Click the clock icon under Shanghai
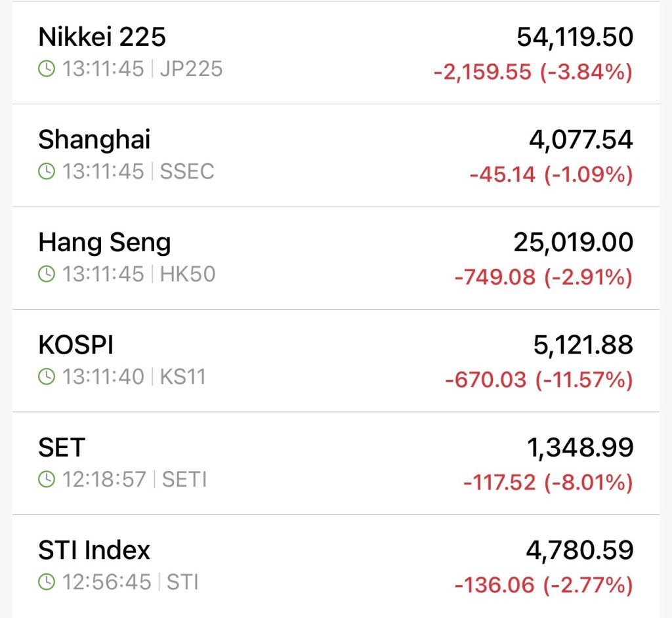672x618 pixels. 47,172
